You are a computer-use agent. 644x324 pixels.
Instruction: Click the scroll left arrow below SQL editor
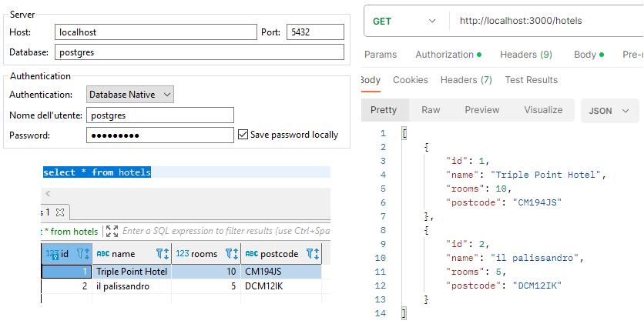coord(48,194)
